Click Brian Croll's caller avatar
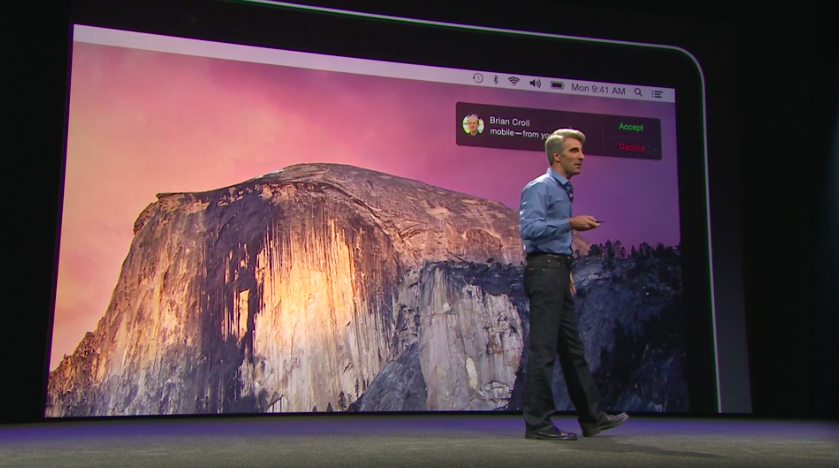Viewport: 839px width, 468px height. point(473,125)
